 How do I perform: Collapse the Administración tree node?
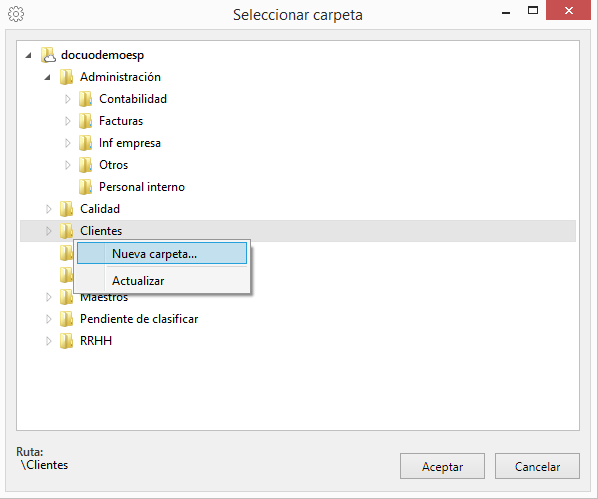pos(47,77)
